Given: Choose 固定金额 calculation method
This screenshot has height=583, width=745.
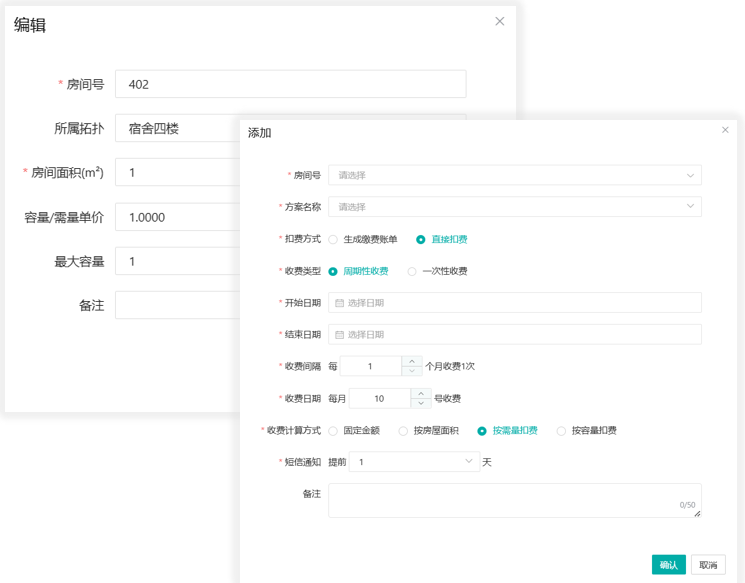Looking at the screenshot, I should point(333,431).
